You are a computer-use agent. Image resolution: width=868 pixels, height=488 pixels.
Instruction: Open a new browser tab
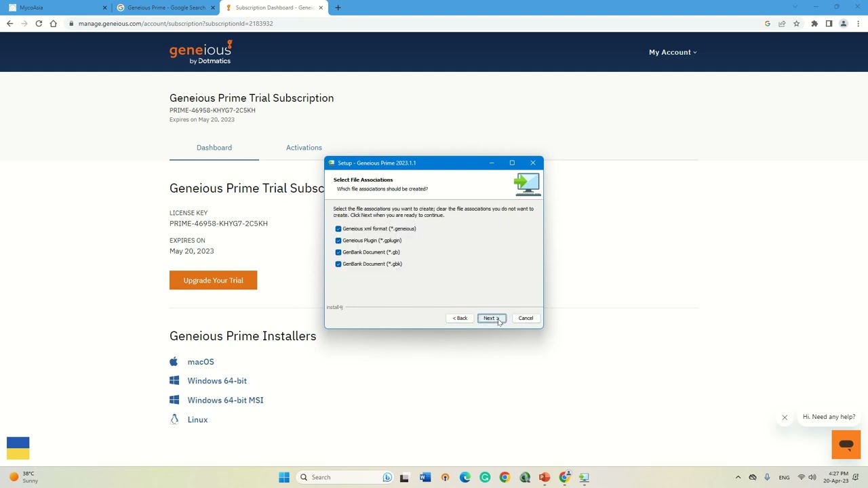pos(338,7)
